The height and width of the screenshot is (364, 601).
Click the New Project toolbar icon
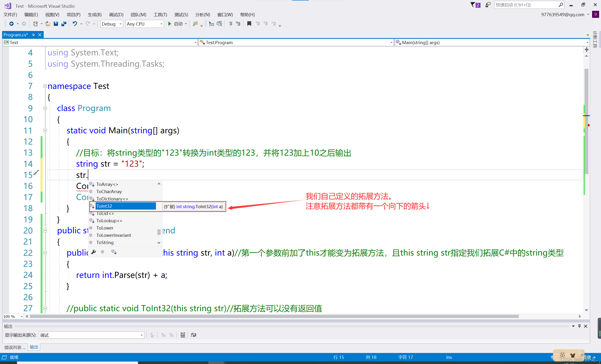[x=35, y=24]
